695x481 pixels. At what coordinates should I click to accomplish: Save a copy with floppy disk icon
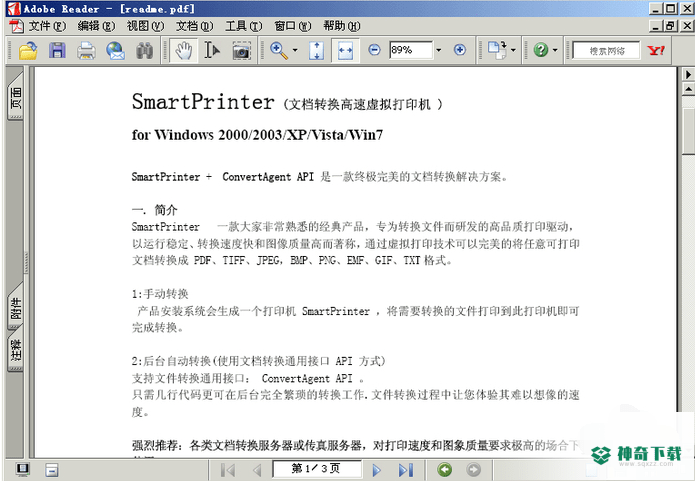click(57, 51)
